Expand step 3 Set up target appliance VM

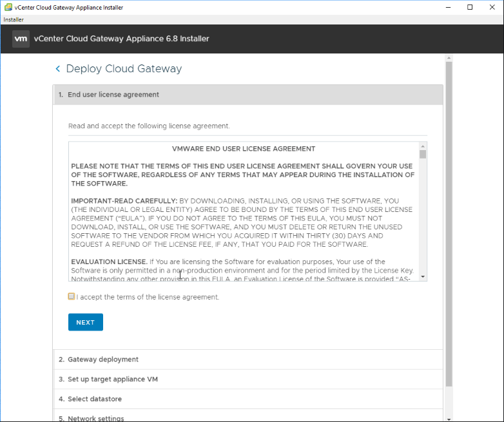248,379
